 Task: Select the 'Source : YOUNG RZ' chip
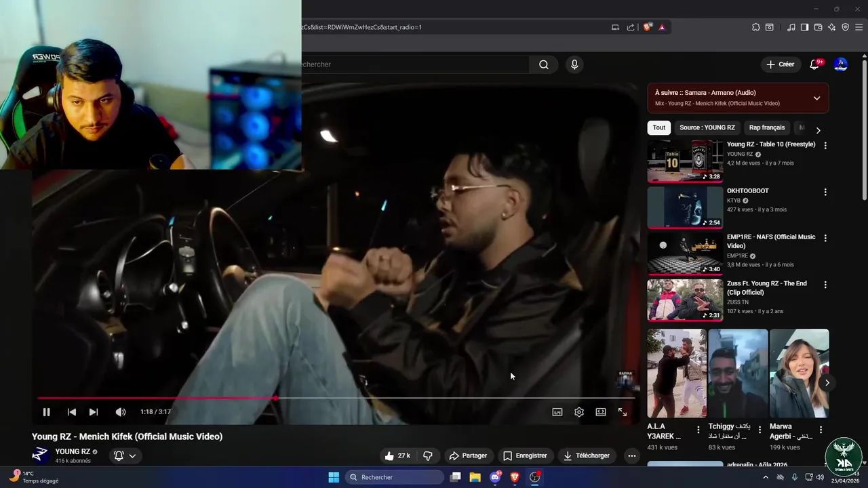coord(707,127)
